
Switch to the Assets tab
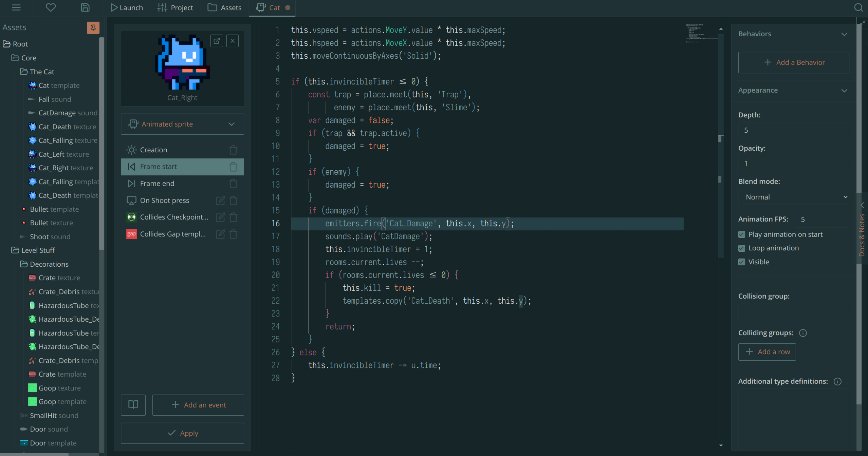tap(224, 7)
